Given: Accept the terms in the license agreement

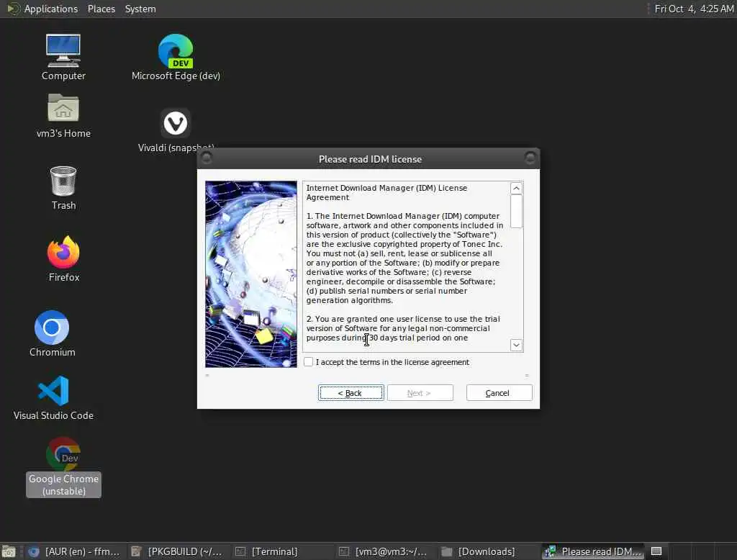Looking at the screenshot, I should click(308, 361).
